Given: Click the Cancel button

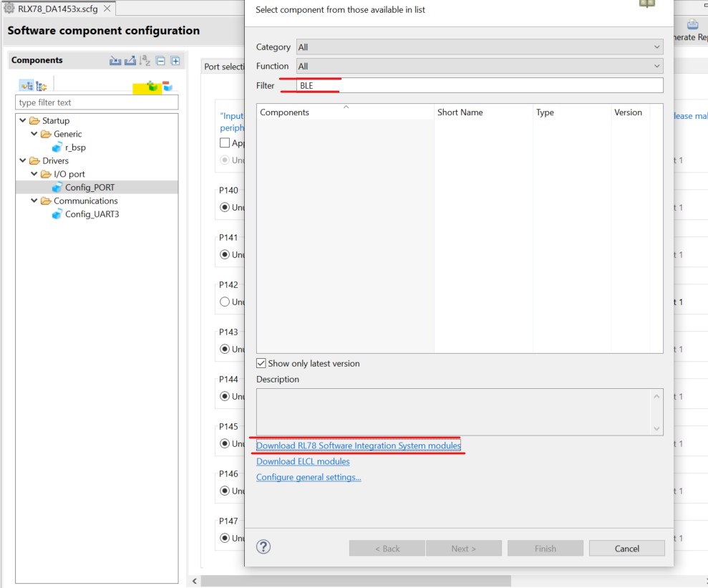Looking at the screenshot, I should pyautogui.click(x=626, y=549).
